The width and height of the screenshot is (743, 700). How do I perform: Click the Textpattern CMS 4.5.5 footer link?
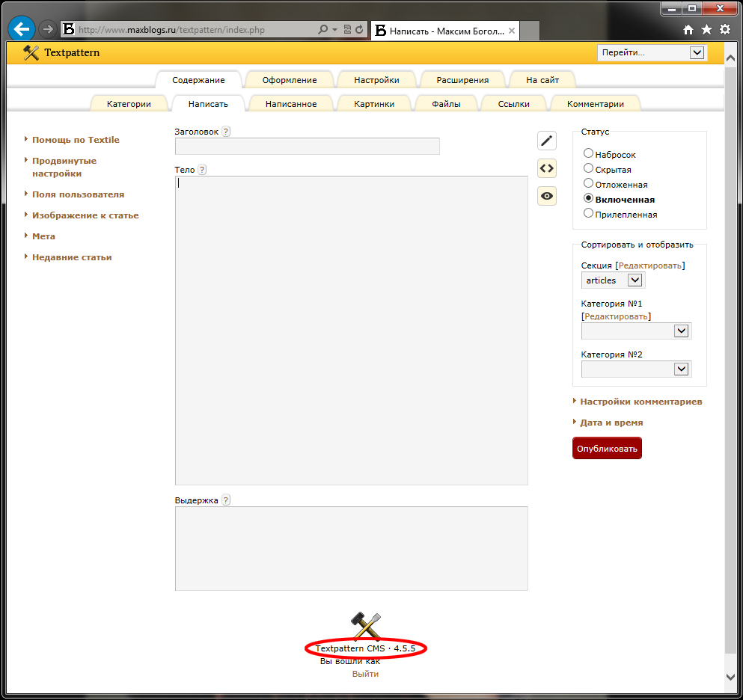pos(365,648)
